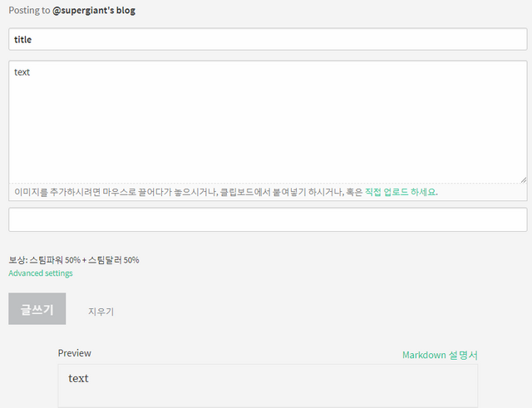
Task: Click the empty tags input box
Action: click(x=268, y=219)
